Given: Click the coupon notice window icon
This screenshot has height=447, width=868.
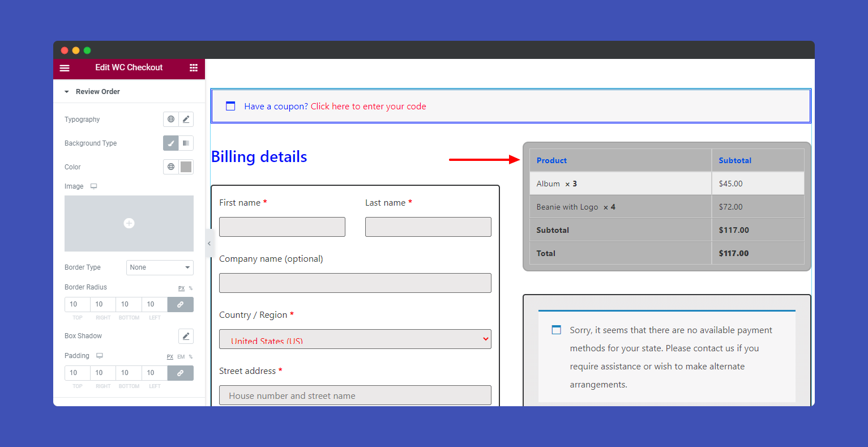Looking at the screenshot, I should coord(230,106).
